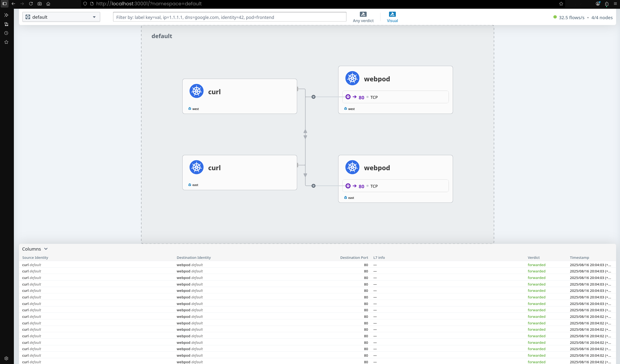Image resolution: width=620 pixels, height=364 pixels.
Task: Click the Destination Identity column header
Action: 193,258
